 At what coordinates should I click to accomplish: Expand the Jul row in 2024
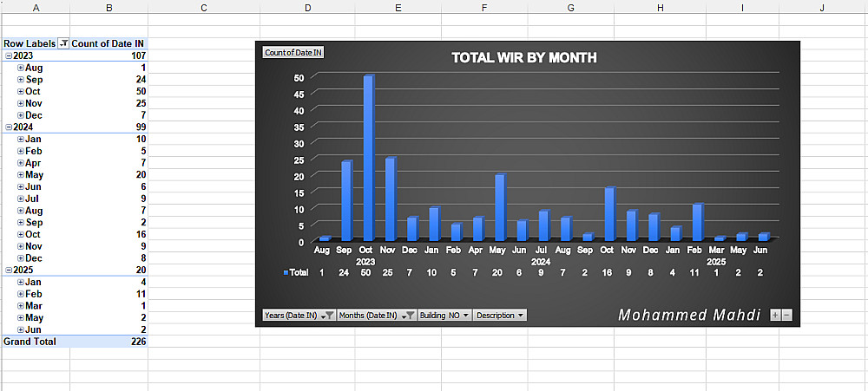pos(21,199)
